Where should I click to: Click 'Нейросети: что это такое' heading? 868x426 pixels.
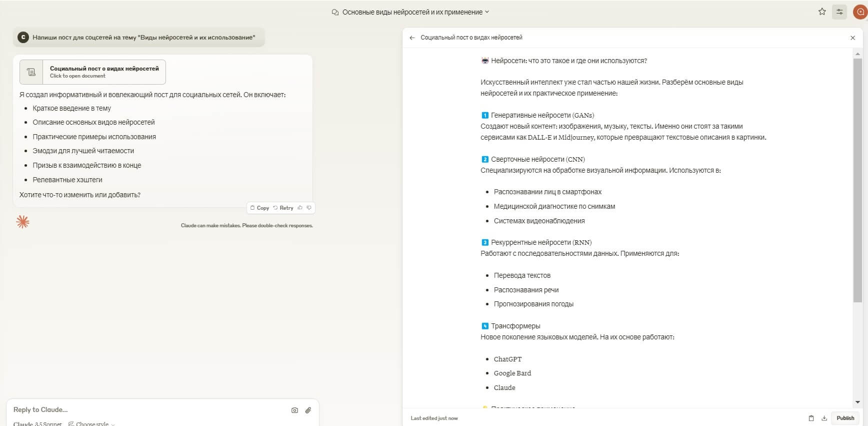(569, 61)
